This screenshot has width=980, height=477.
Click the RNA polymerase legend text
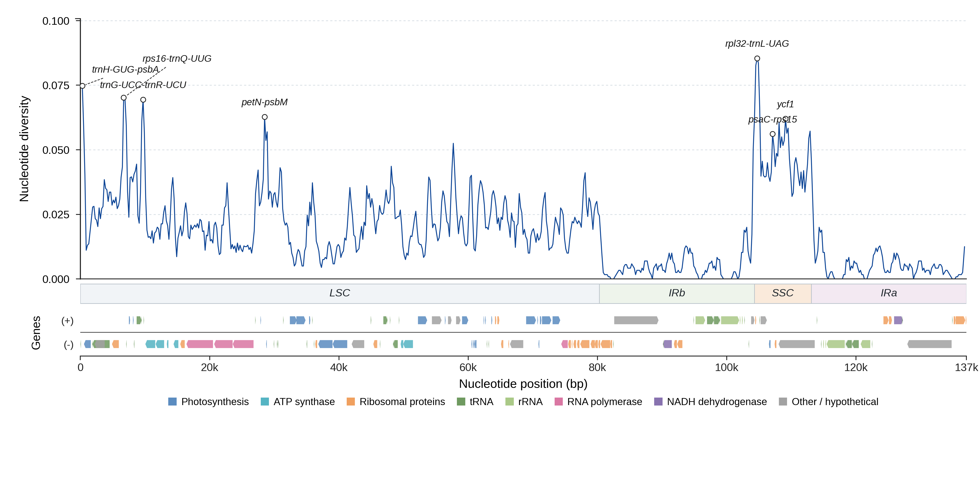[605, 402]
